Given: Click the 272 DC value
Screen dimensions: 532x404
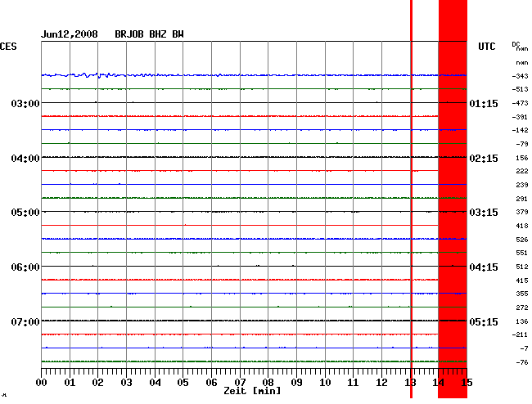Looking at the screenshot, I should (522, 307).
